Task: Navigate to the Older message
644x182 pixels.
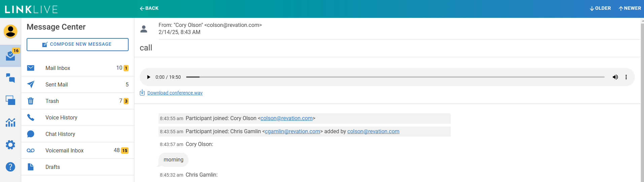Action: coord(600,8)
